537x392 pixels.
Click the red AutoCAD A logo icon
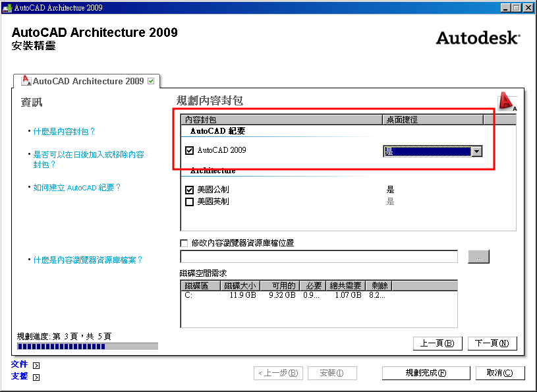(507, 101)
